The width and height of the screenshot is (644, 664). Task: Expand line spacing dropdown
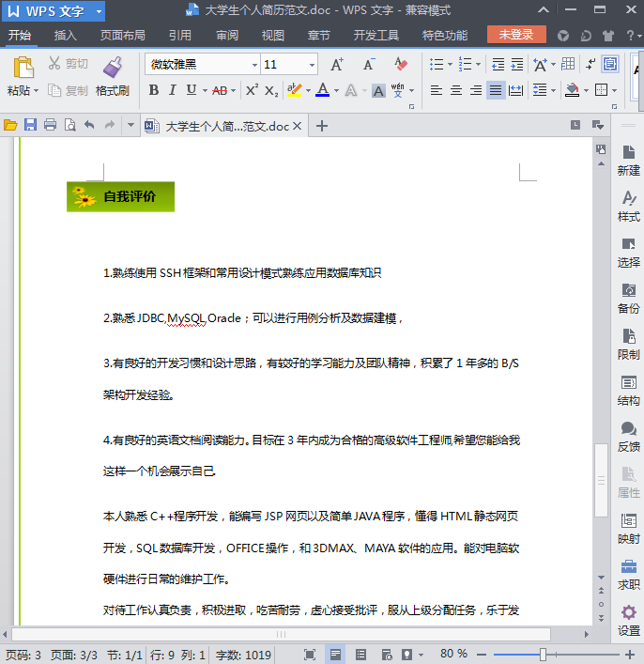point(553,90)
